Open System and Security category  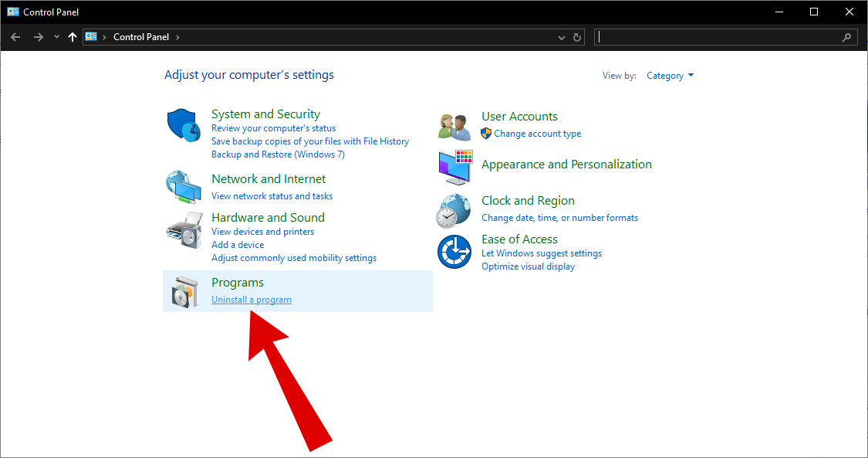(265, 114)
